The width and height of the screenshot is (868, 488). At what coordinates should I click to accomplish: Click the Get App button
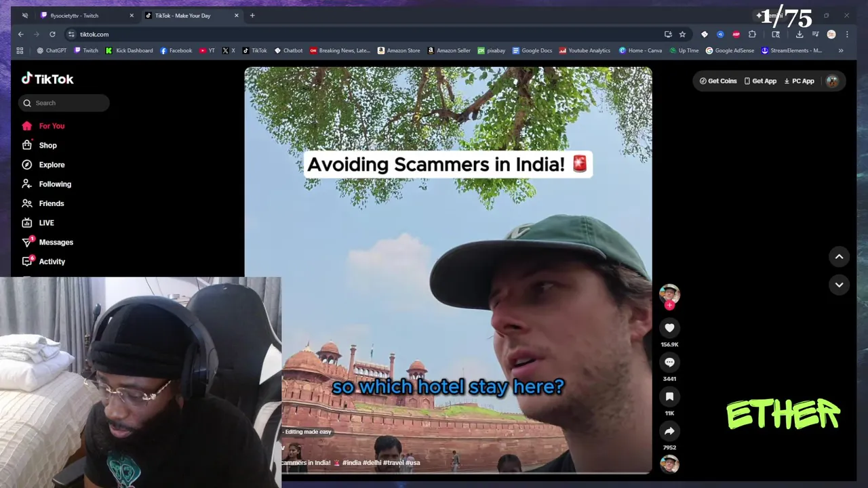(760, 81)
